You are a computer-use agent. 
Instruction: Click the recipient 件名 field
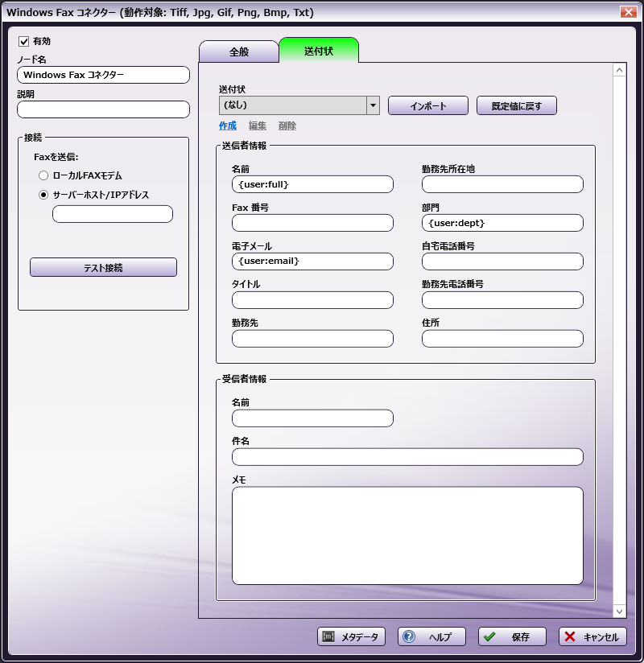407,457
